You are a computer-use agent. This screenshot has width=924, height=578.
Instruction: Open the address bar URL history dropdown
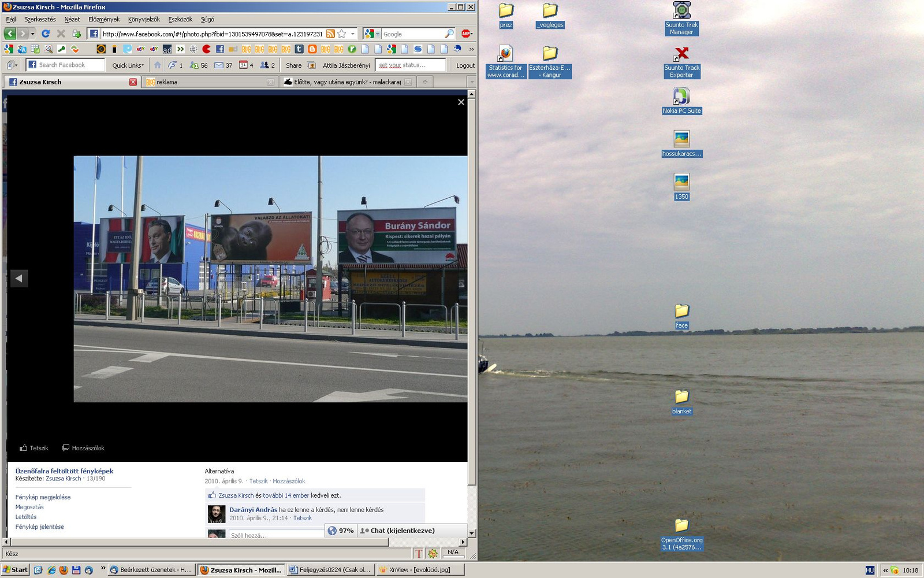pyautogui.click(x=353, y=34)
